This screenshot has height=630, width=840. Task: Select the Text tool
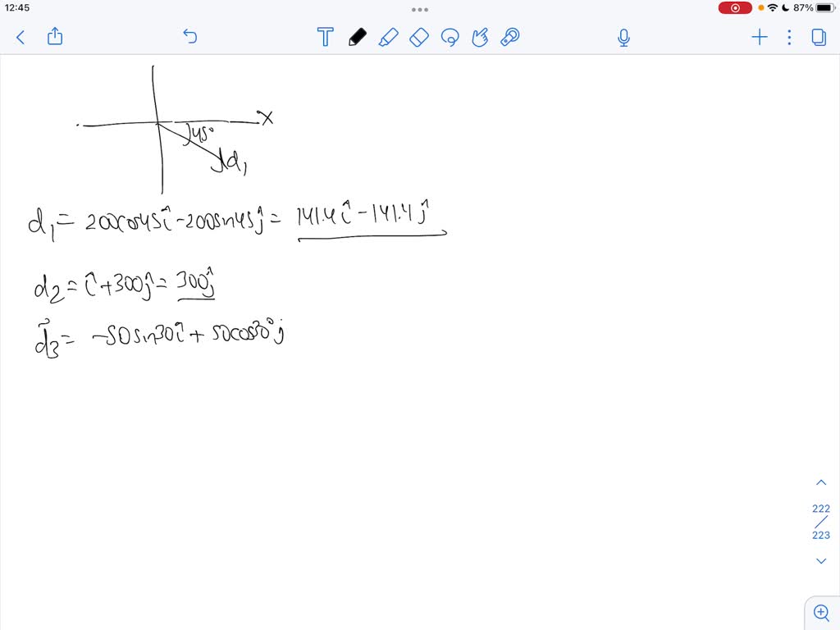325,37
